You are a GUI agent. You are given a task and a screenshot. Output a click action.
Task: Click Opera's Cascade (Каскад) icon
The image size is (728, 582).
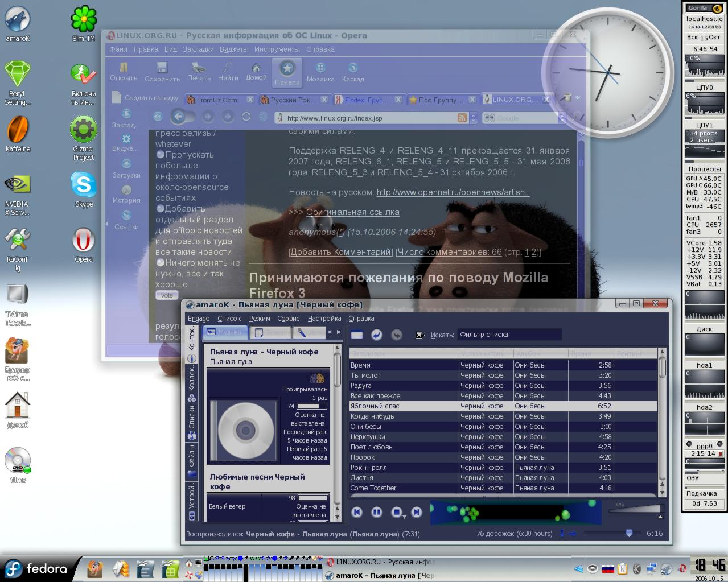click(353, 72)
